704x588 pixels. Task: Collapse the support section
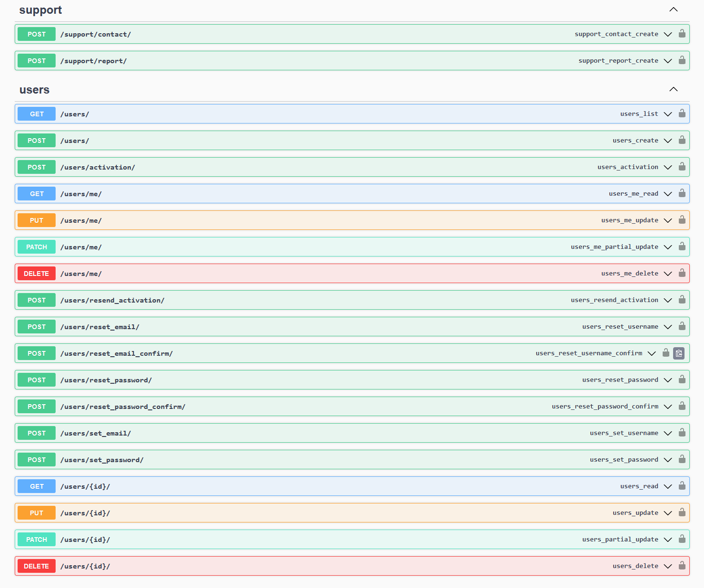(x=674, y=9)
